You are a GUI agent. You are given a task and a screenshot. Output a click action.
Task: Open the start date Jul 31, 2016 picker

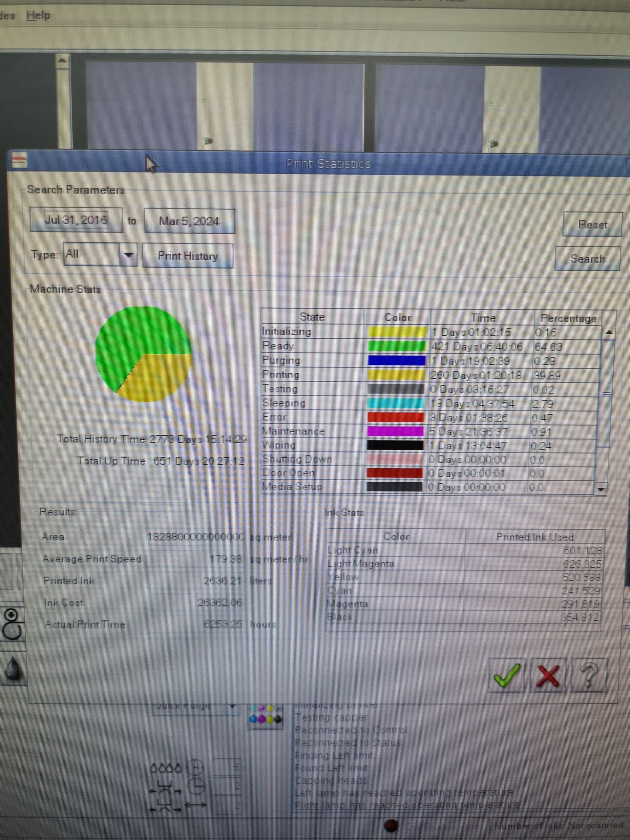[76, 220]
